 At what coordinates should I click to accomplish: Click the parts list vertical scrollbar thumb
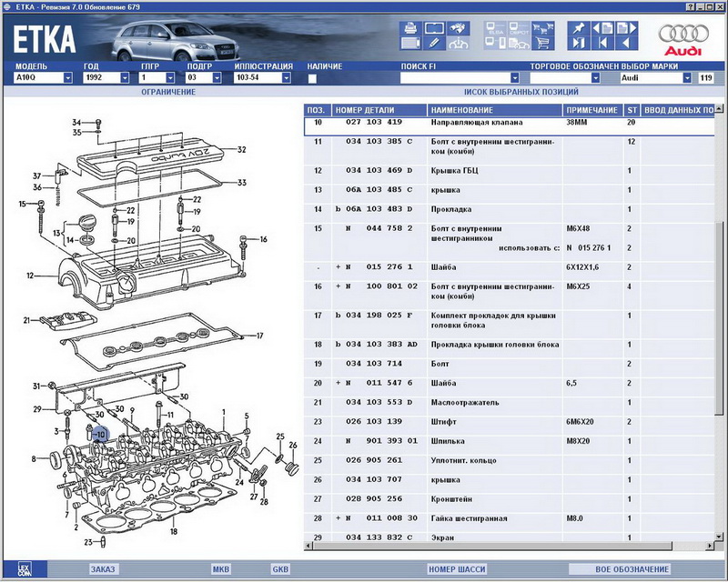coord(719,318)
